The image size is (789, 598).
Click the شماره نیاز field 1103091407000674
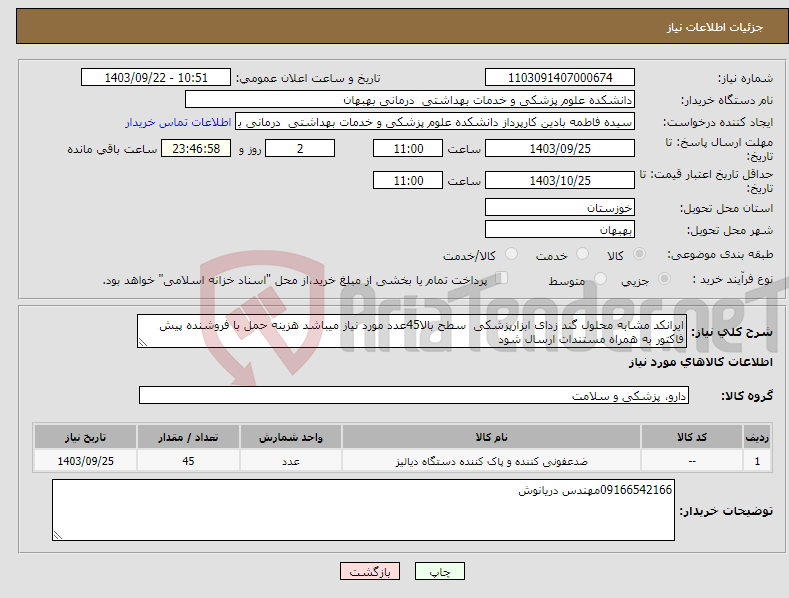point(560,78)
